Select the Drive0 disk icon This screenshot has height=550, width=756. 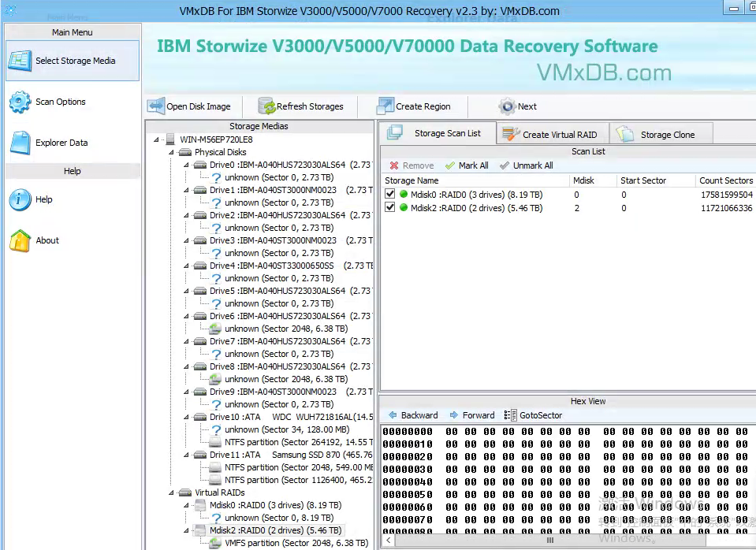point(200,165)
